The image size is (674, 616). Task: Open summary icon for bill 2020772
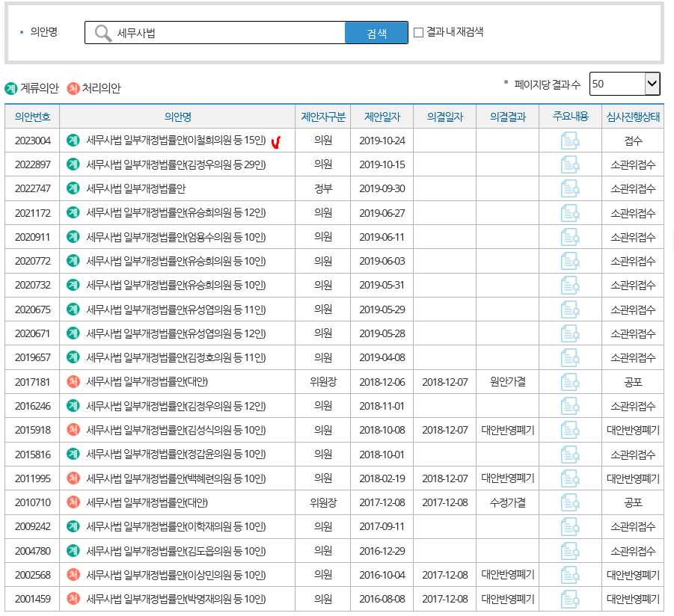(x=570, y=261)
